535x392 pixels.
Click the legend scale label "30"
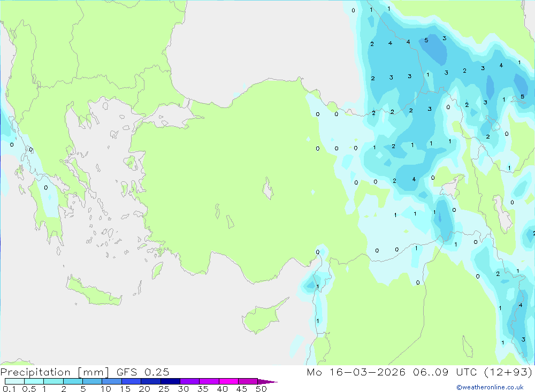tap(183, 389)
